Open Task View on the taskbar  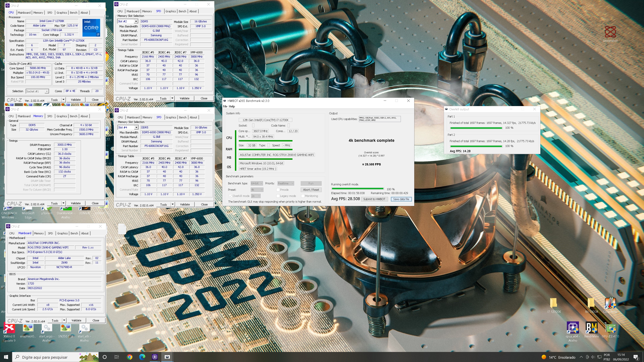pos(117,357)
